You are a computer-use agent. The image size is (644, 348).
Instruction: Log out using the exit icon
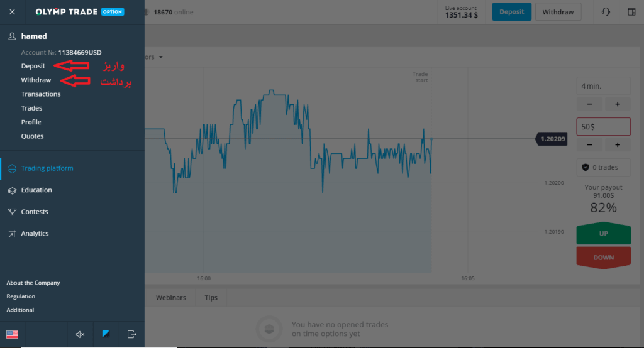pos(131,334)
